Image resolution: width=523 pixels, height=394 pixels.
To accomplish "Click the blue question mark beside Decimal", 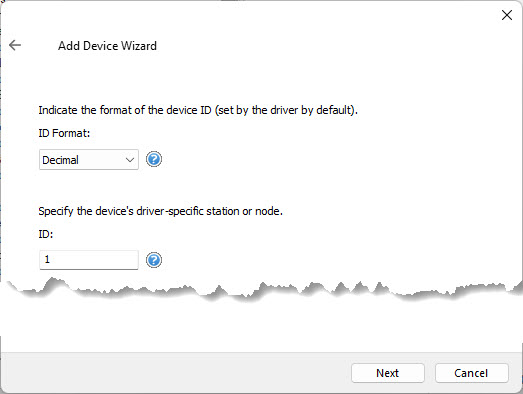I will tap(154, 159).
